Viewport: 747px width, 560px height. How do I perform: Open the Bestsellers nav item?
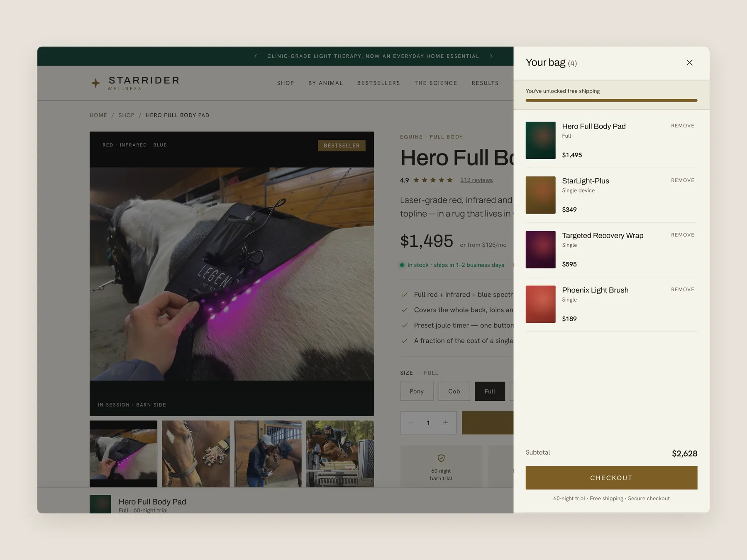(378, 83)
